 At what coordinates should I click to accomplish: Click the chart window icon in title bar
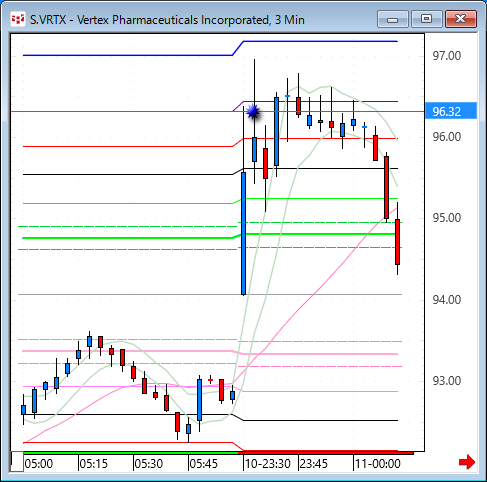pos(18,19)
